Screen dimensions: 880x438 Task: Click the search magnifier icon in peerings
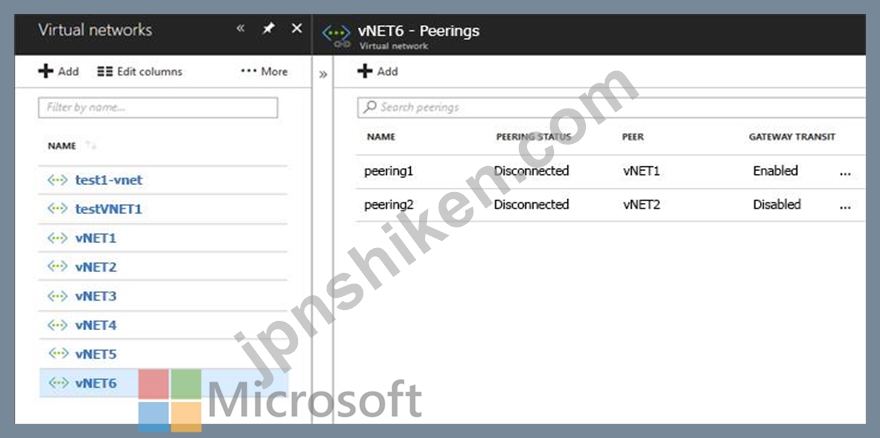369,107
